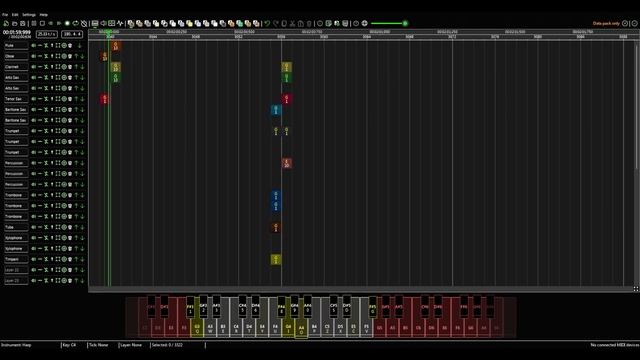Click the Selected: 0 / 1022 status text
Image resolution: width=640 pixels, height=360 pixels.
coord(167,345)
